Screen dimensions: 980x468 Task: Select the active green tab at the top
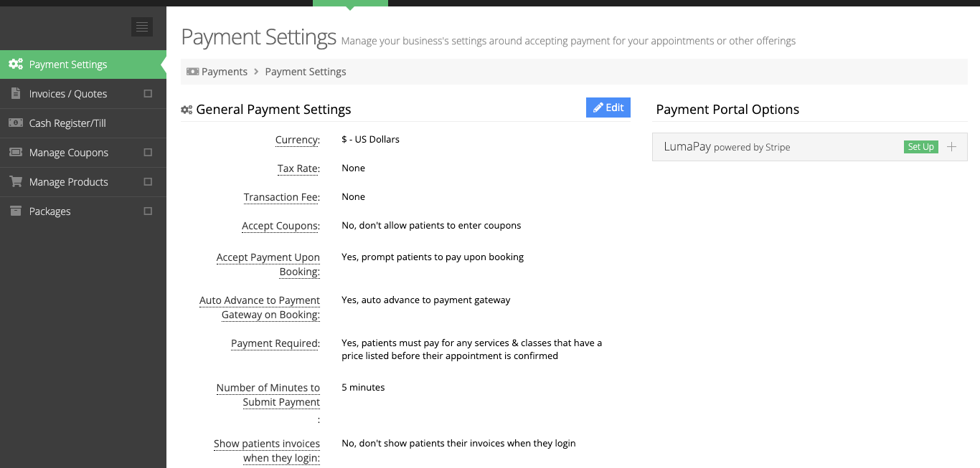(x=349, y=3)
